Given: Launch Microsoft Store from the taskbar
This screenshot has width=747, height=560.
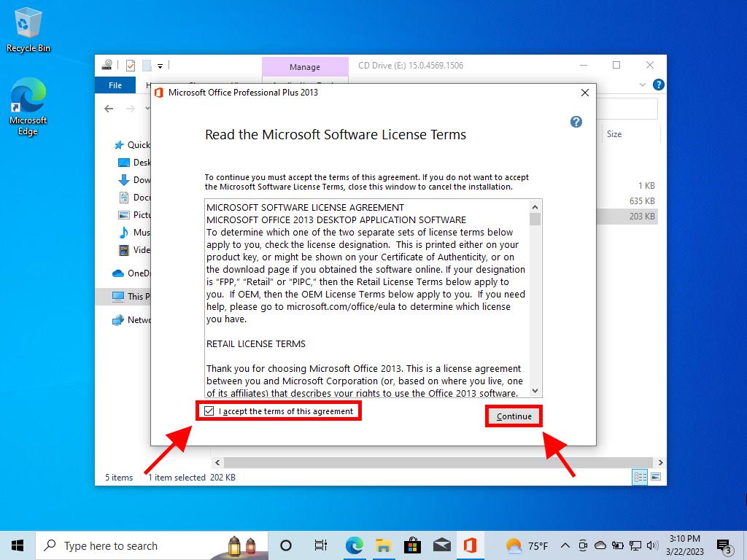Looking at the screenshot, I should [412, 545].
